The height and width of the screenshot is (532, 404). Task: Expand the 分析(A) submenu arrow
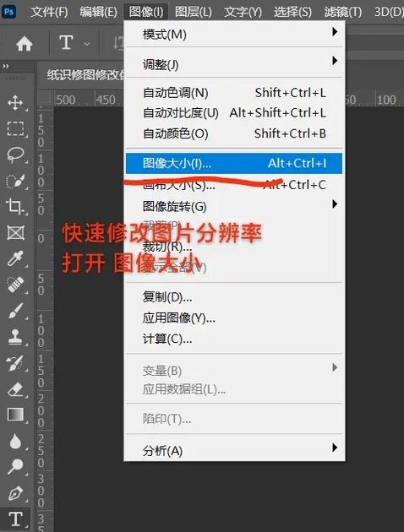pyautogui.click(x=335, y=448)
